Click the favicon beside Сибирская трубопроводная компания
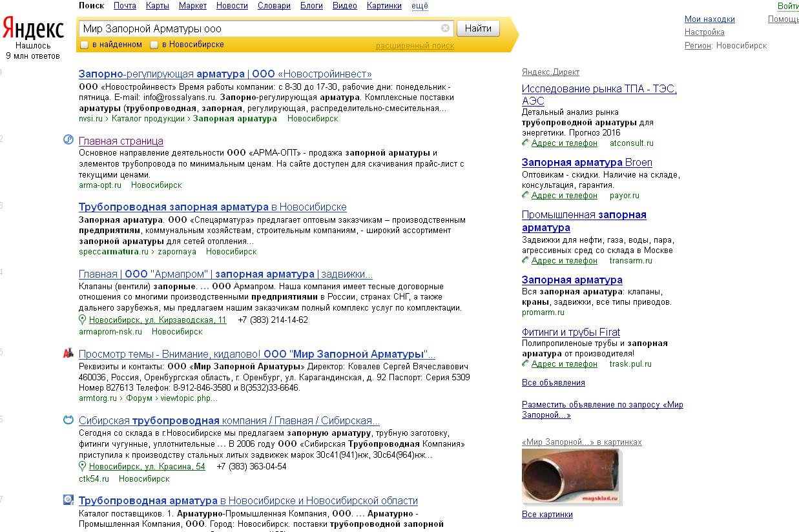Viewport: 799px width, 532px height. point(68,420)
